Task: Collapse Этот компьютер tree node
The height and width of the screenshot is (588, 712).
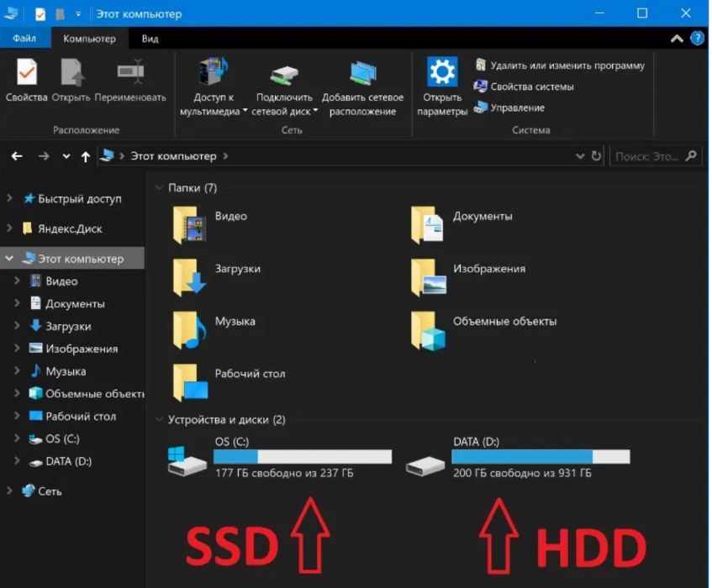Action: click(x=9, y=258)
